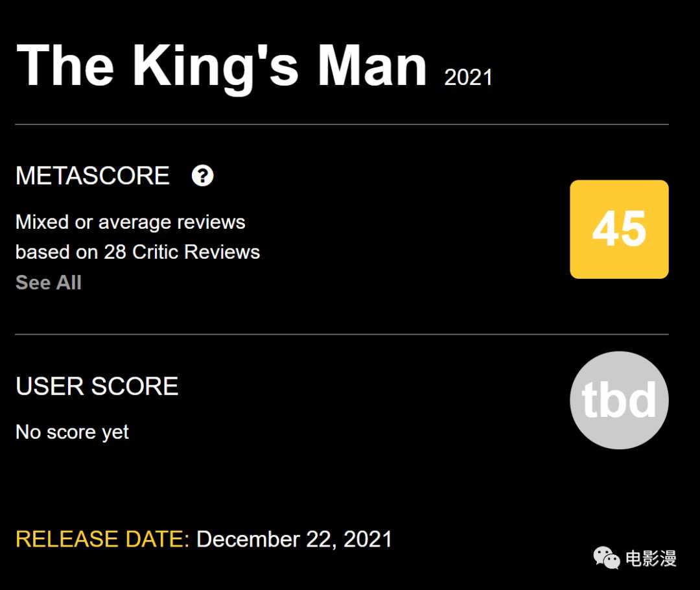The height and width of the screenshot is (590, 700).
Task: Click the divider line above USER SCORE
Action: click(342, 334)
